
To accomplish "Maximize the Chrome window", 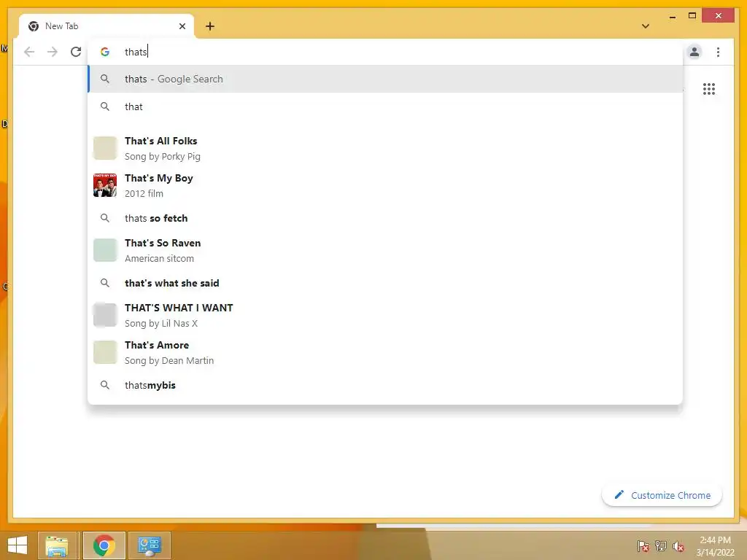I will pyautogui.click(x=692, y=16).
